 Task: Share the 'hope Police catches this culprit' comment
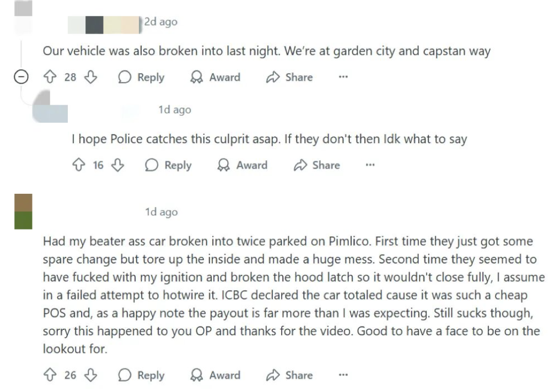(x=317, y=165)
